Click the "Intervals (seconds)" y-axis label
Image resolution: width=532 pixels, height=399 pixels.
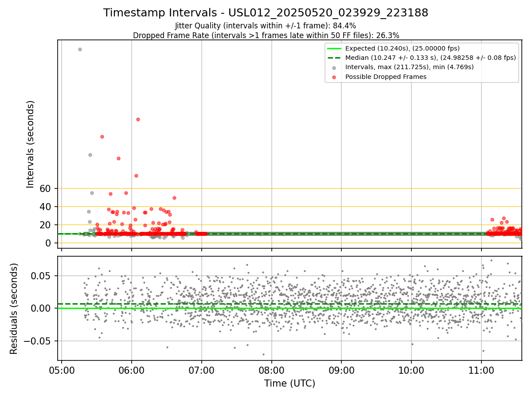coord(31,144)
